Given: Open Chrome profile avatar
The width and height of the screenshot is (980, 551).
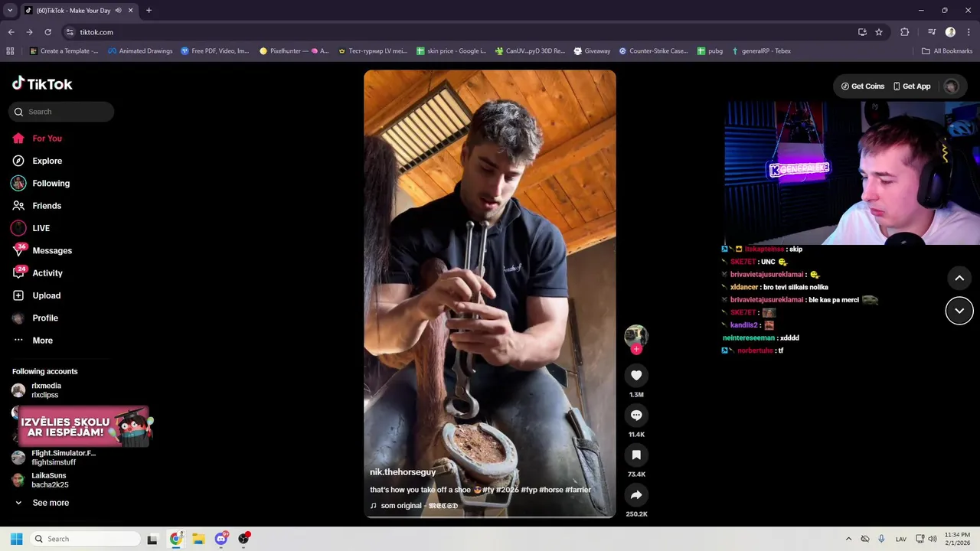Looking at the screenshot, I should coord(950,32).
